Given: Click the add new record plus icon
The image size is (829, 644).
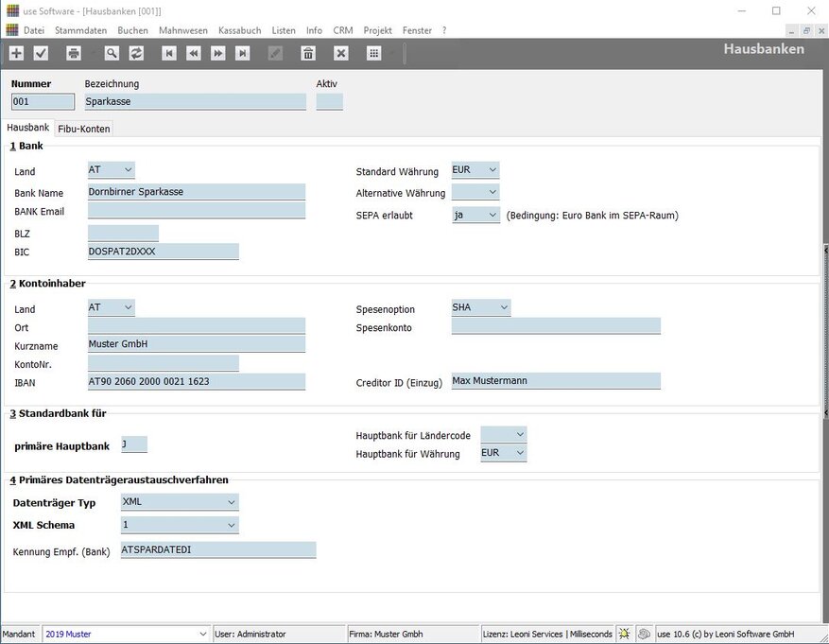Looking at the screenshot, I should coord(16,54).
